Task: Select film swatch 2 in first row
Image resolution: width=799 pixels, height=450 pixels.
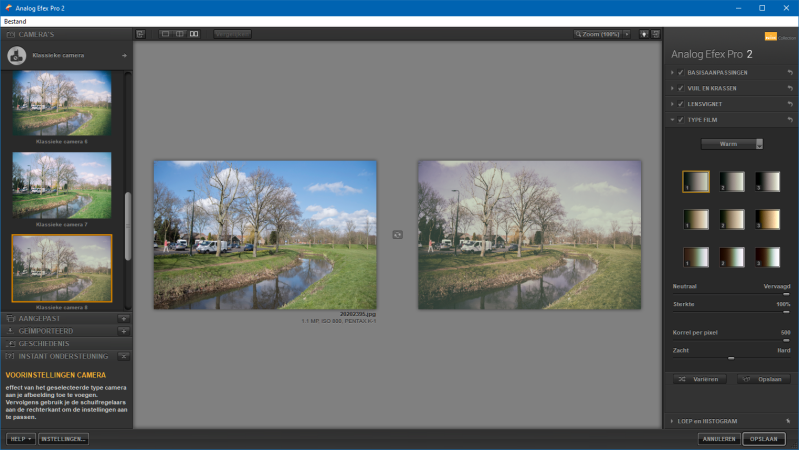Action: 732,181
